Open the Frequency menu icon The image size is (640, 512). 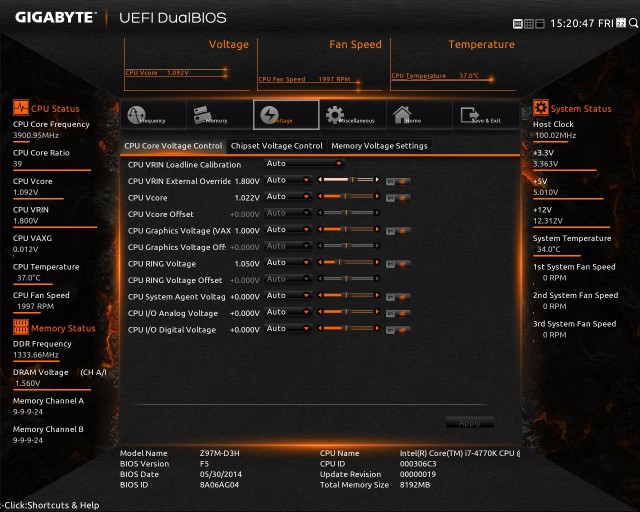(136, 115)
